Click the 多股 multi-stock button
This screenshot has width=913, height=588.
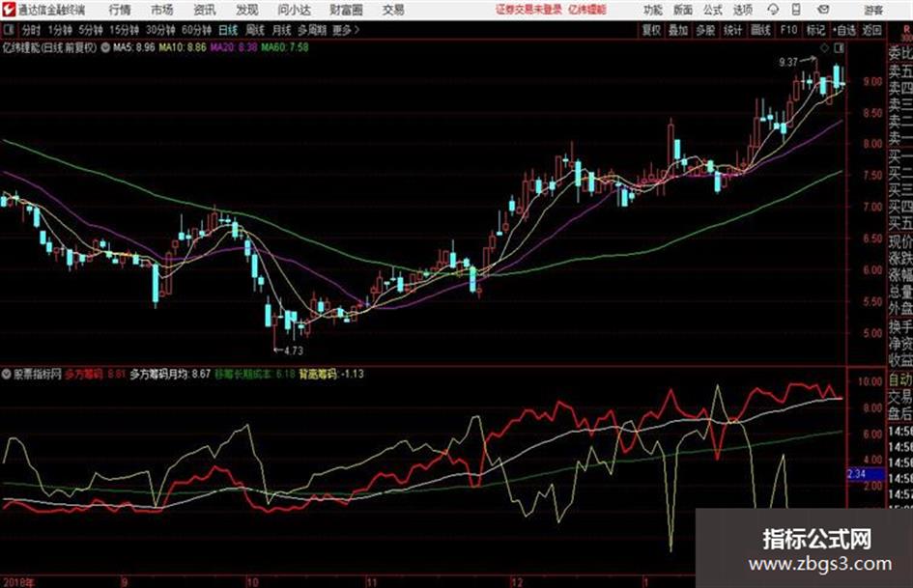[x=705, y=30]
